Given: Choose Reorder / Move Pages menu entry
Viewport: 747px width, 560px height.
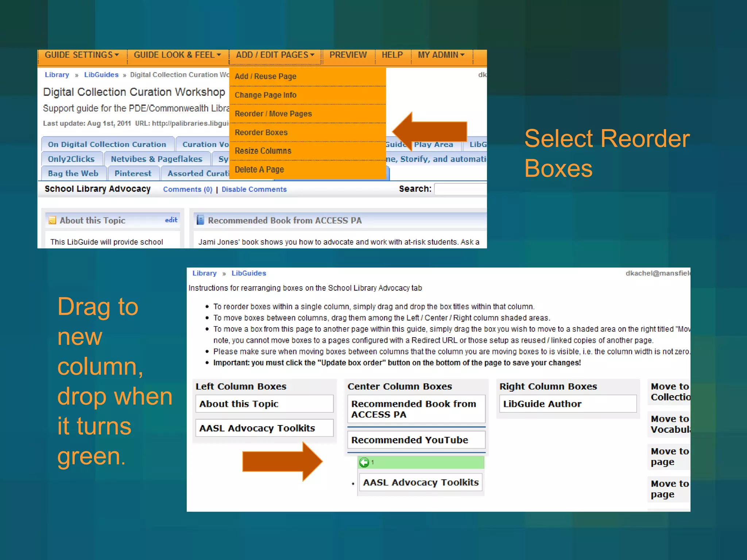Looking at the screenshot, I should (307, 114).
